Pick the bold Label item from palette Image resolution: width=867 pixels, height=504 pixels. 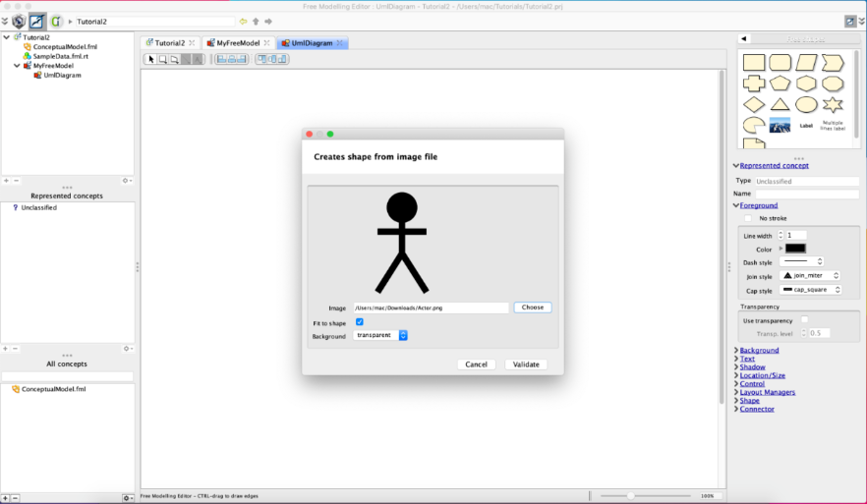(x=806, y=126)
